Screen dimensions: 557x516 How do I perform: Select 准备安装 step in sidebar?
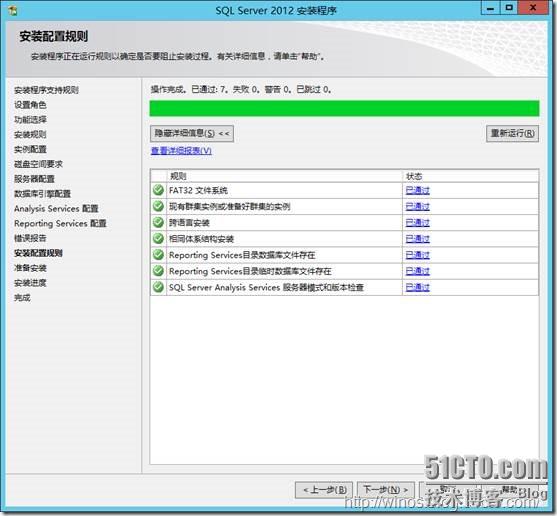click(x=30, y=268)
